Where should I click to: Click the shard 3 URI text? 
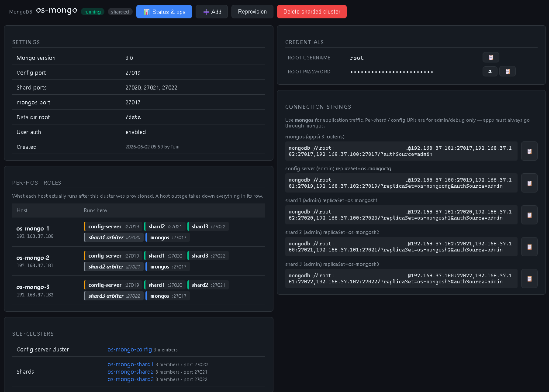click(x=401, y=279)
